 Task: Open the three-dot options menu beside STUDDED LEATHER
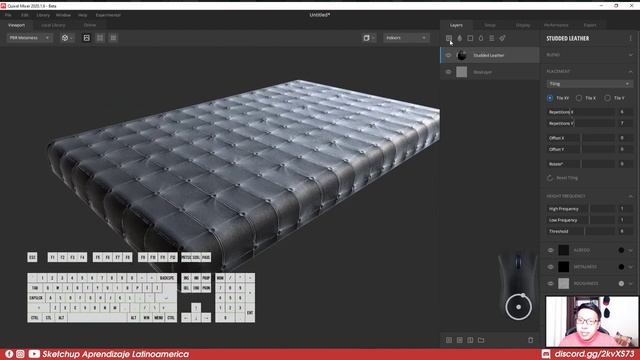point(630,38)
